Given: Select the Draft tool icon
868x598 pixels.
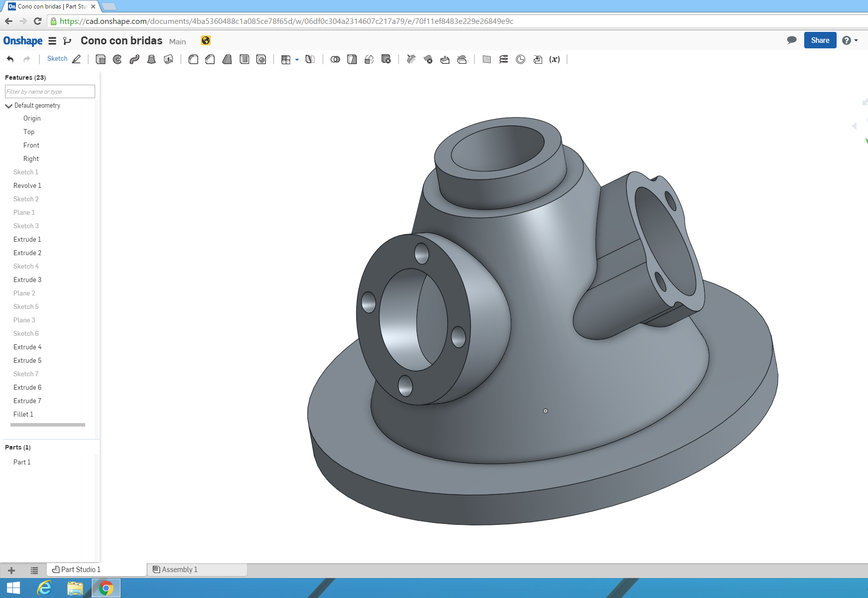Looking at the screenshot, I should tap(227, 59).
